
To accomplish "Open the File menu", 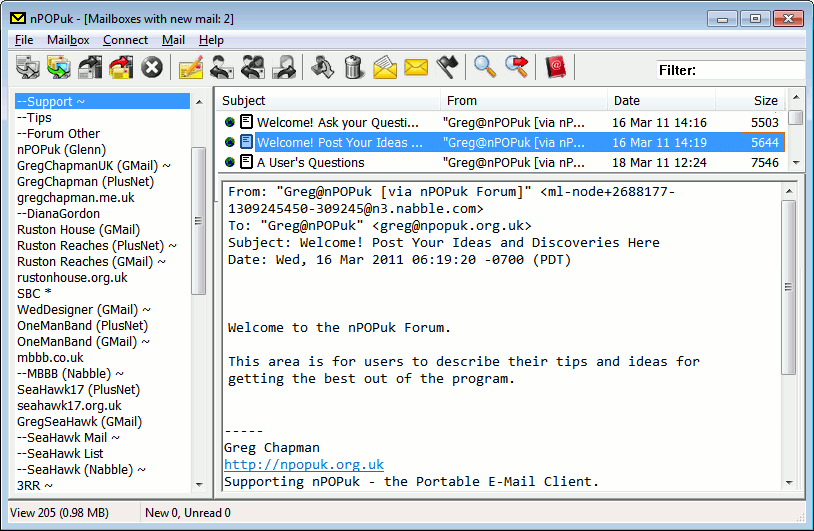I will click(24, 40).
